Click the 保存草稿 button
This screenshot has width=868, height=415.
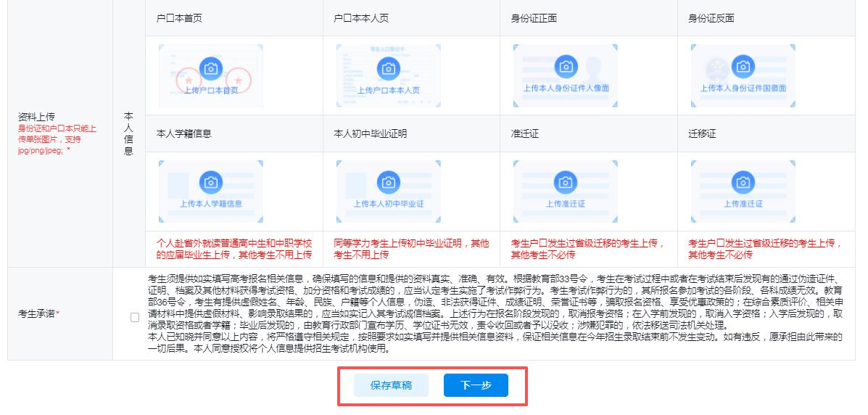coord(392,386)
